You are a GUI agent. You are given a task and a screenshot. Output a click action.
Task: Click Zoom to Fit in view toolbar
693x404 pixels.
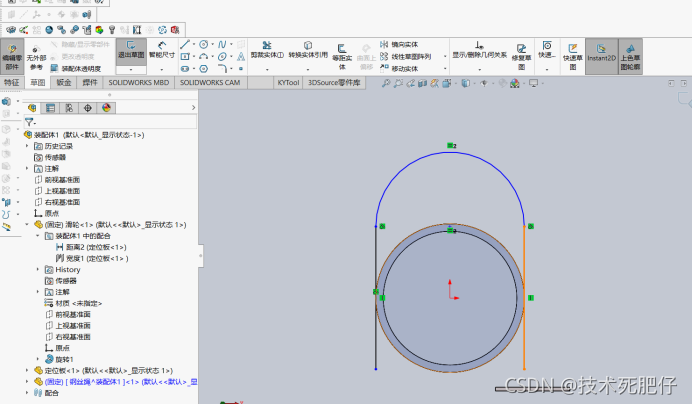click(x=386, y=83)
